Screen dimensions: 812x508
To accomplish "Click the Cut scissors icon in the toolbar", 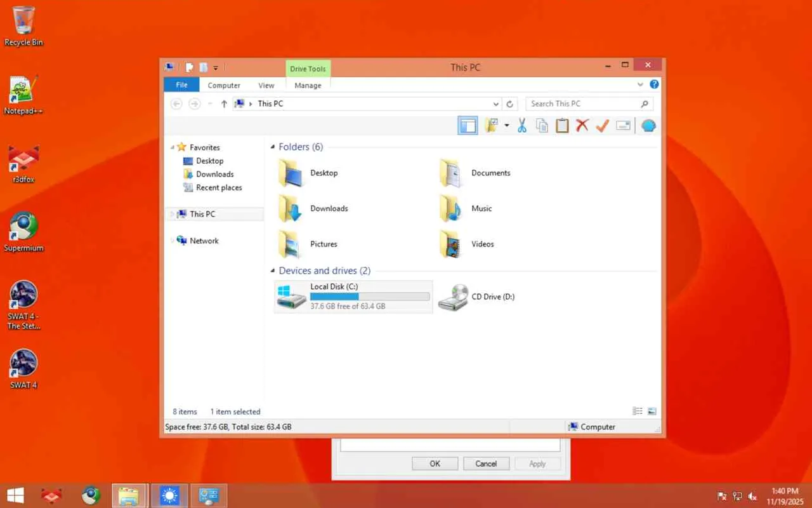I will point(522,126).
